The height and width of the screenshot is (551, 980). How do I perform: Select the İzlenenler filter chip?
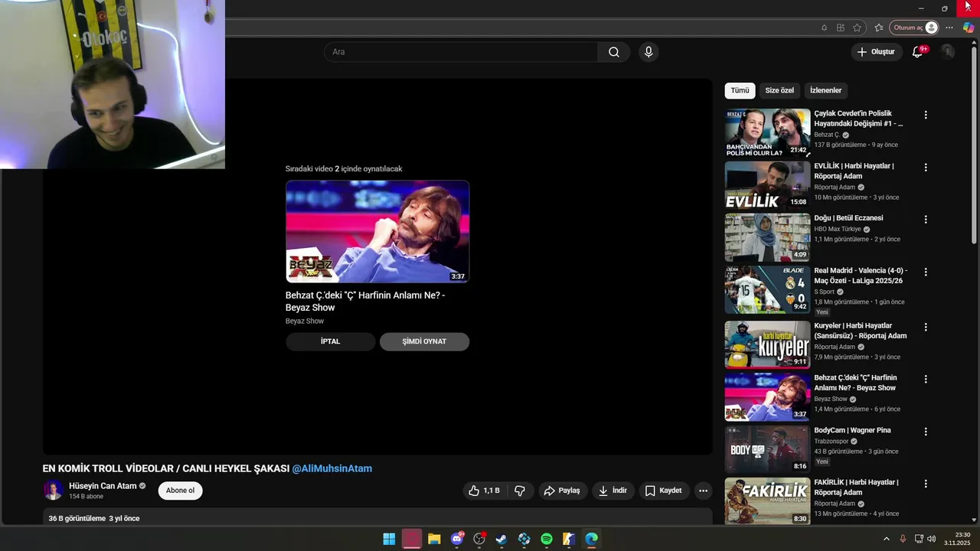point(825,90)
